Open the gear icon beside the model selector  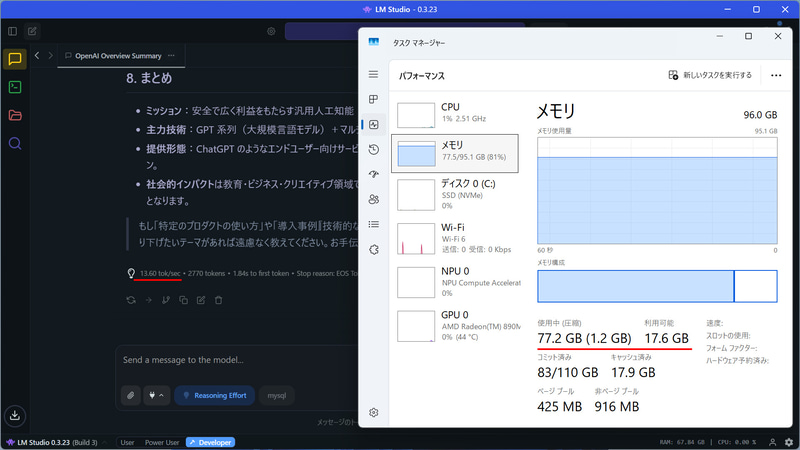271,32
